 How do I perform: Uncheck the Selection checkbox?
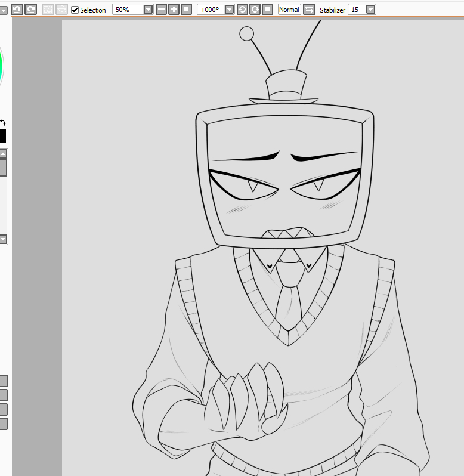tap(75, 10)
